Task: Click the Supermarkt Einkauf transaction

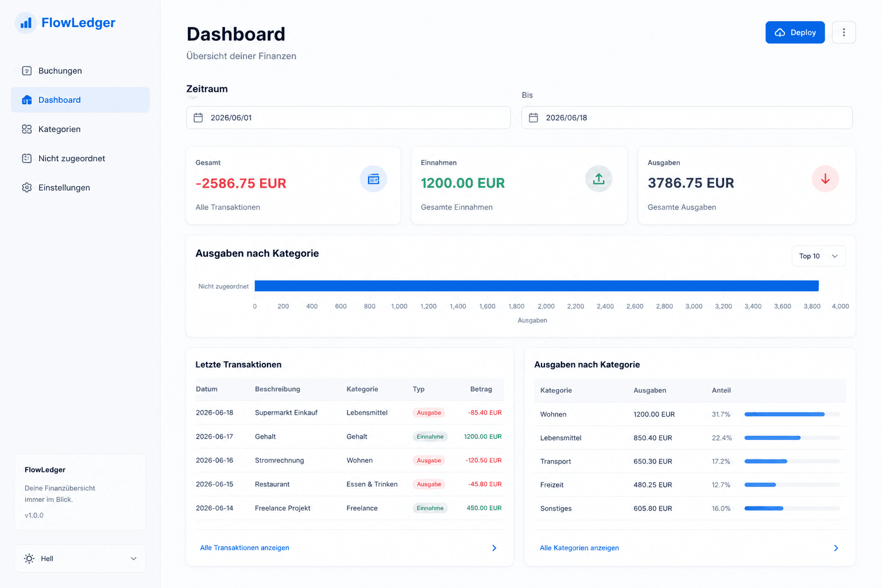Action: (x=286, y=413)
